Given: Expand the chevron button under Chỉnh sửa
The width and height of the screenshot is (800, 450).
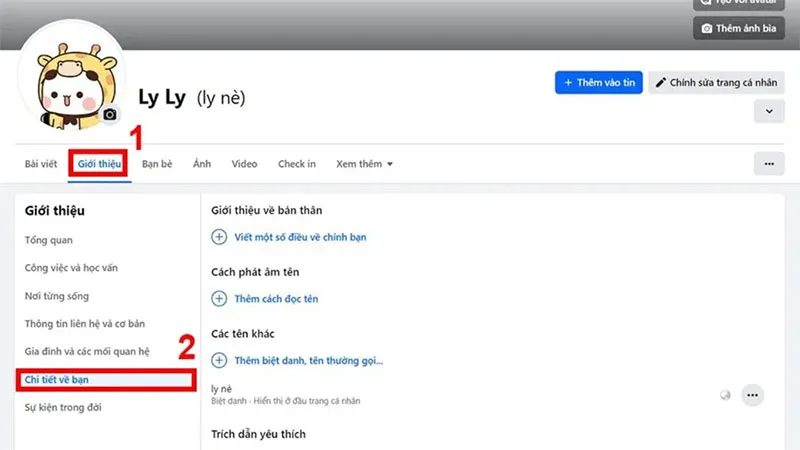Looking at the screenshot, I should point(769,111).
